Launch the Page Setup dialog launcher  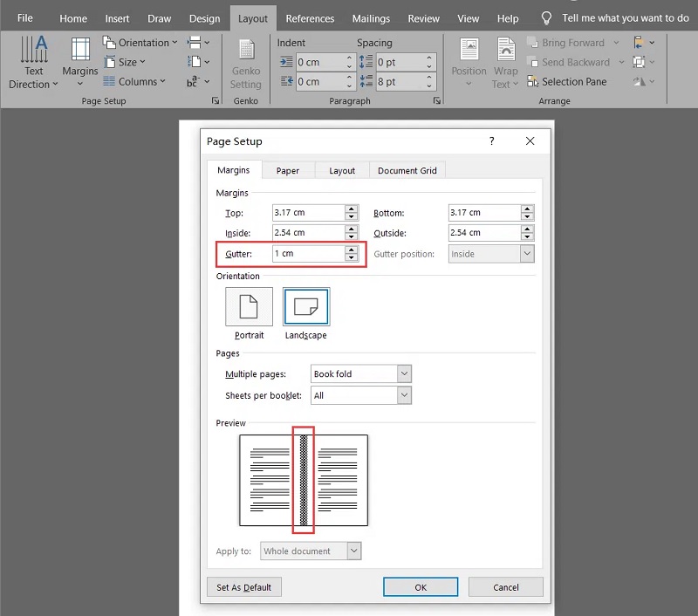coord(216,101)
